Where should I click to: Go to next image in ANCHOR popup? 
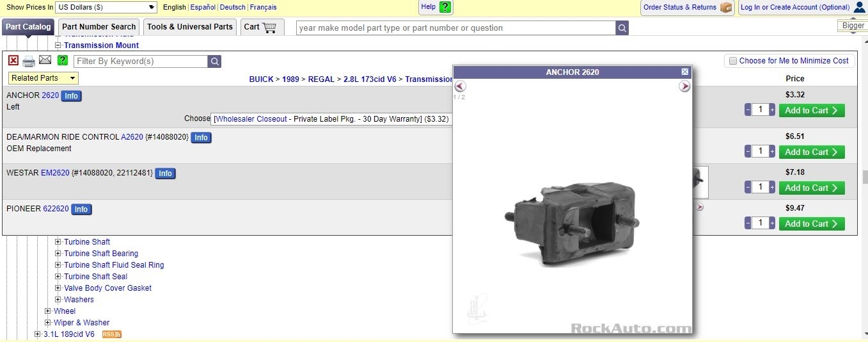click(x=684, y=86)
